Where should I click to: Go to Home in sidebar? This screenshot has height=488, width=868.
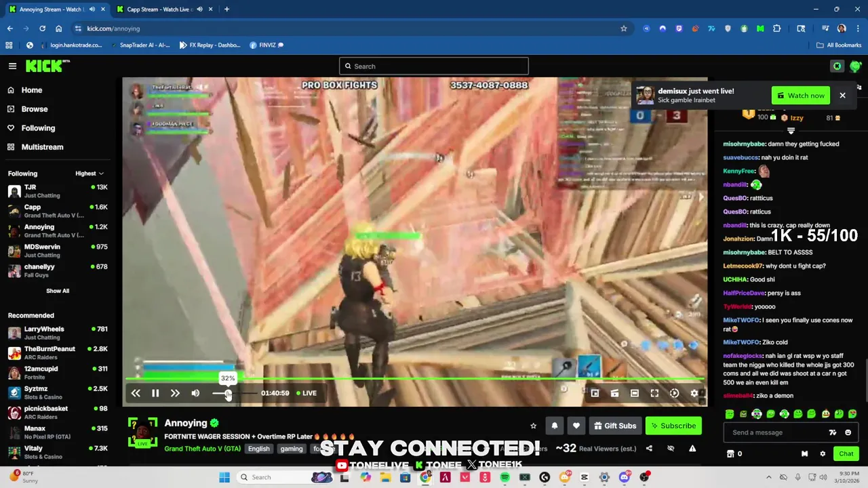coord(31,90)
